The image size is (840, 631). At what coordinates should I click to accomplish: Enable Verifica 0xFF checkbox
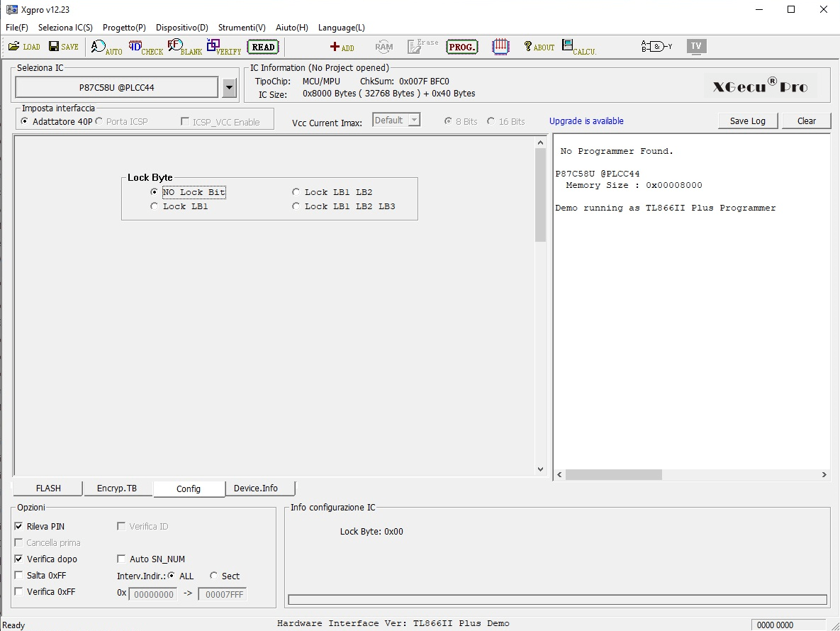tap(45, 592)
